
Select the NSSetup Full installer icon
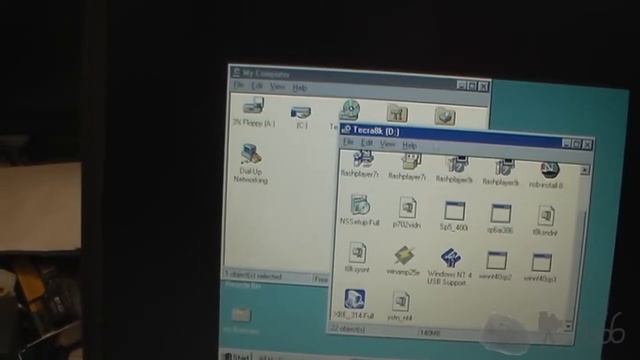tap(360, 204)
